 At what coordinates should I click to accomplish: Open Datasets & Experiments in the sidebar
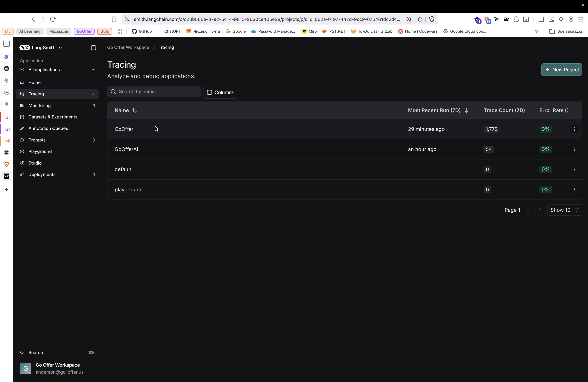pyautogui.click(x=53, y=117)
